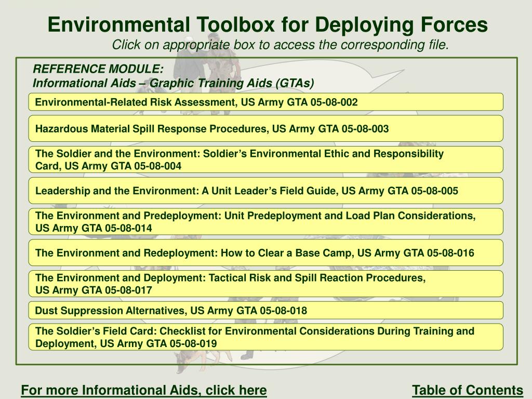
Task: Go to Table of Contents link
Action: click(x=468, y=390)
